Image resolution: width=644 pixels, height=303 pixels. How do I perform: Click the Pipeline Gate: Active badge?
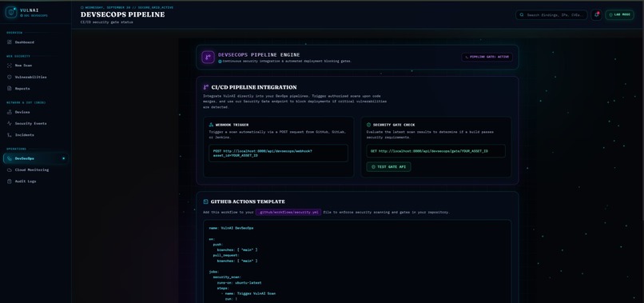pyautogui.click(x=487, y=57)
